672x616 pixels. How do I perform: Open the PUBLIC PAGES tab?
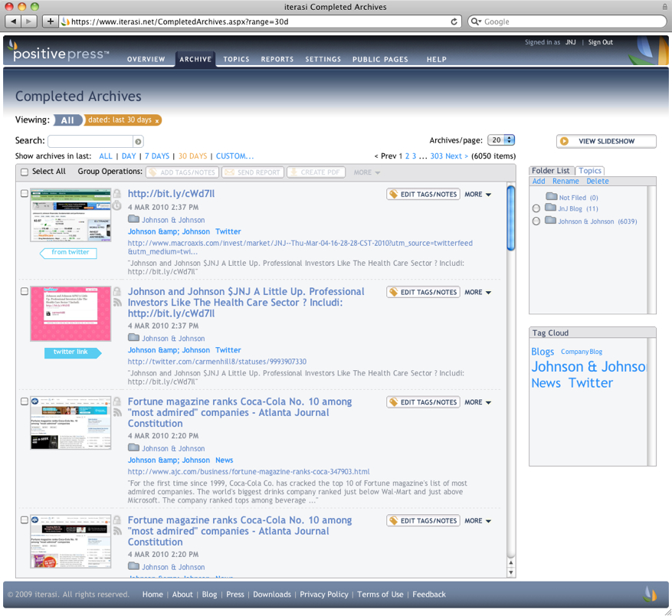380,59
